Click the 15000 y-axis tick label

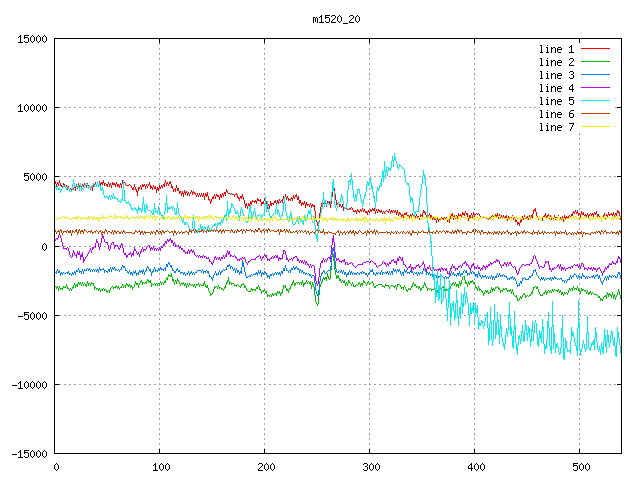31,39
